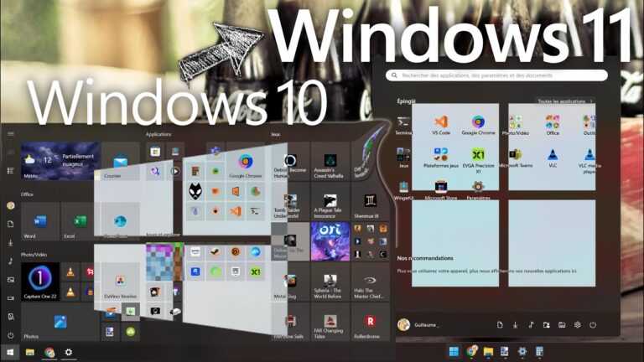Open Chrome on the Windows 10 taskbar
Screen dimensions: 644x362
tap(49, 352)
